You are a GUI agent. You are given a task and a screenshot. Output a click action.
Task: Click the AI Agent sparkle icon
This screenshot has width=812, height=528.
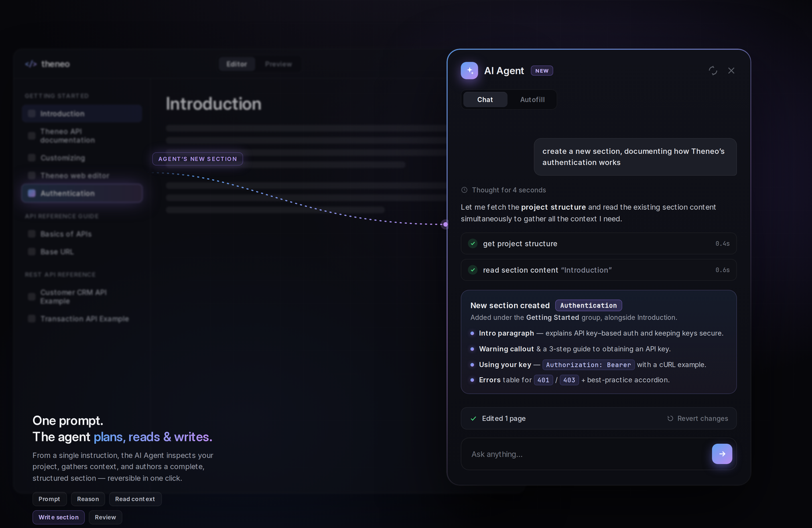point(469,71)
